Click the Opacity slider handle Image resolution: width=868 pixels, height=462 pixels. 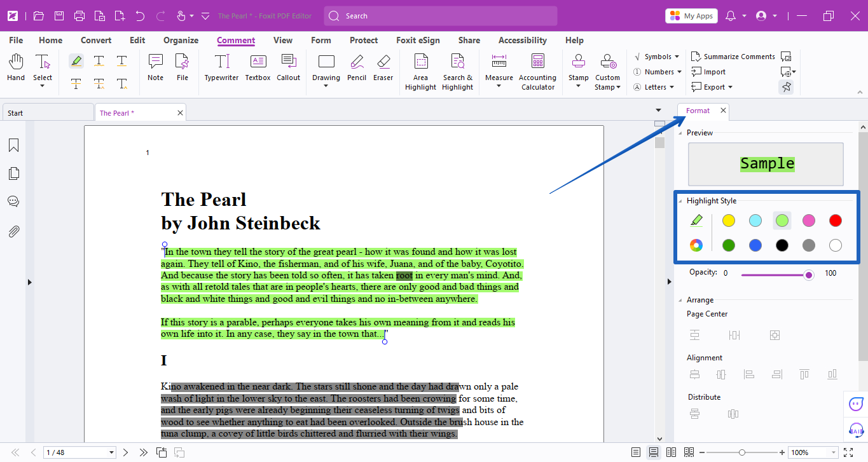point(809,275)
